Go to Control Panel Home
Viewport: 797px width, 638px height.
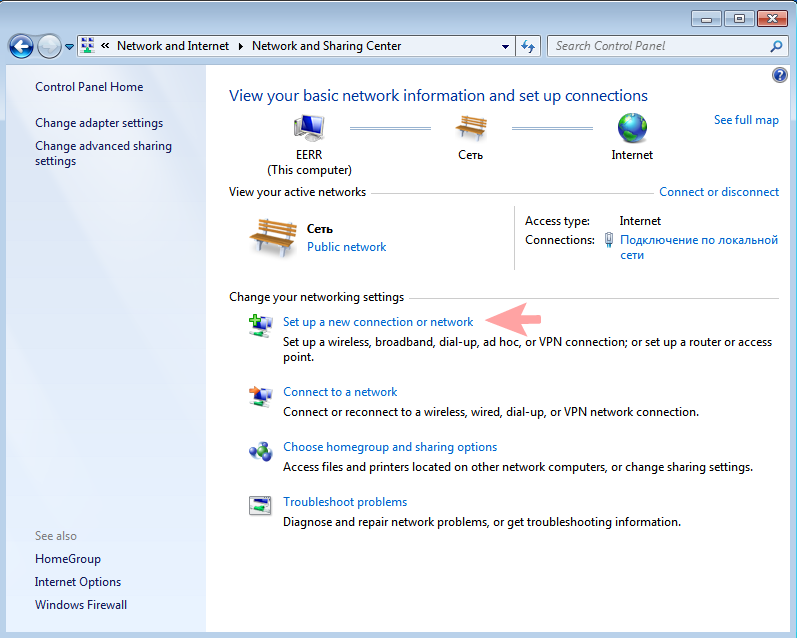pyautogui.click(x=89, y=87)
